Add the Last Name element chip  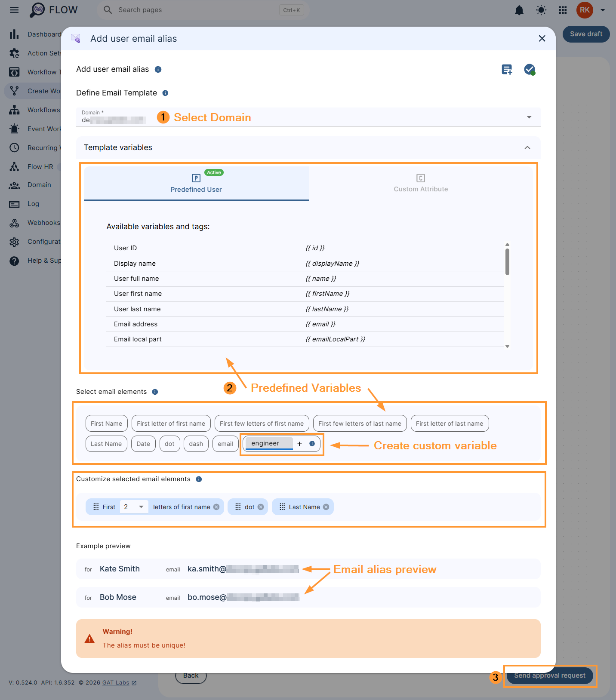106,444
